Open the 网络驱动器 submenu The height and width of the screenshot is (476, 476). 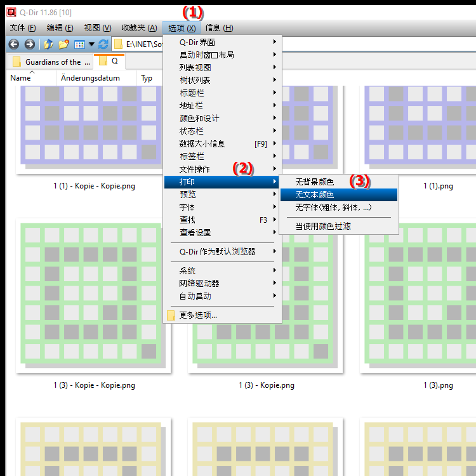223,283
